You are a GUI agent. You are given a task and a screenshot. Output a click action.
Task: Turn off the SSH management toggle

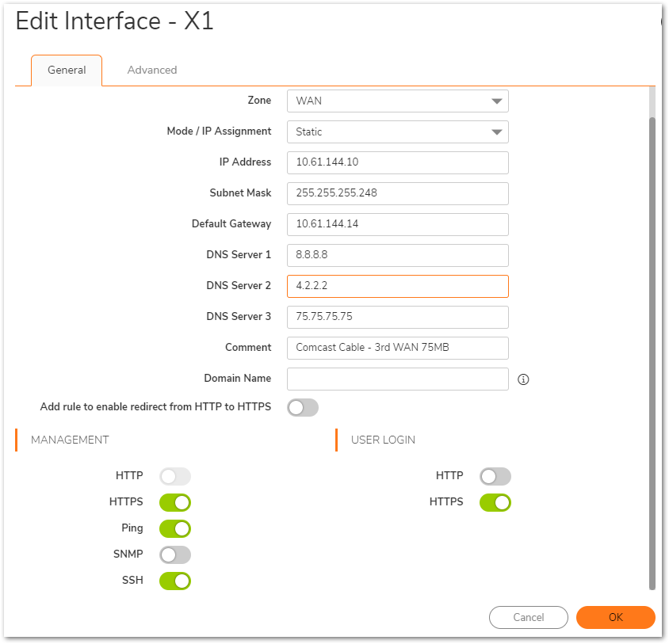point(175,581)
